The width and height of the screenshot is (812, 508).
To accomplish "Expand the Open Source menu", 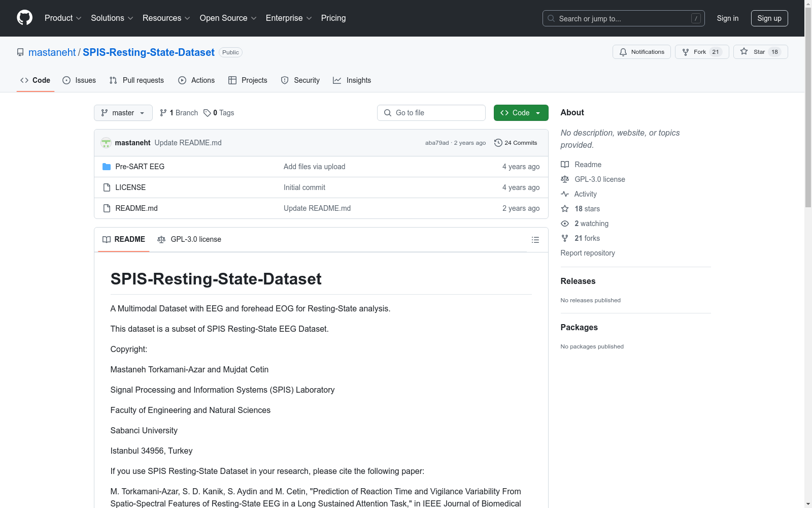I will point(228,18).
